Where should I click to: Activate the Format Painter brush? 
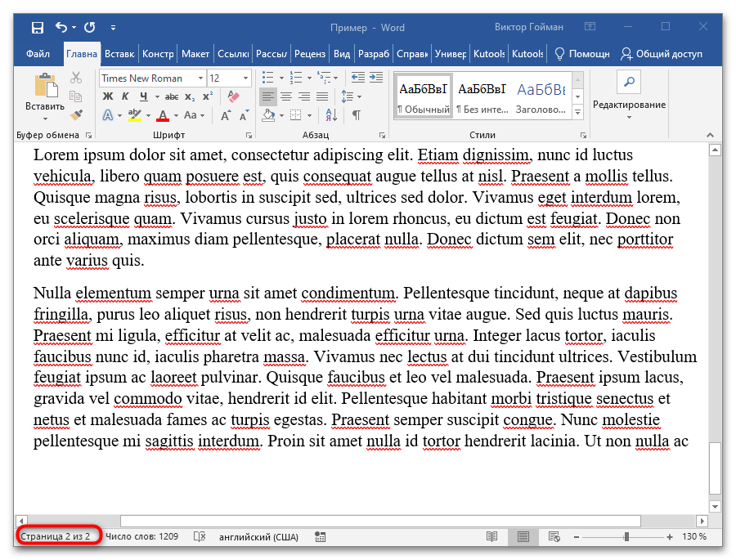[76, 115]
